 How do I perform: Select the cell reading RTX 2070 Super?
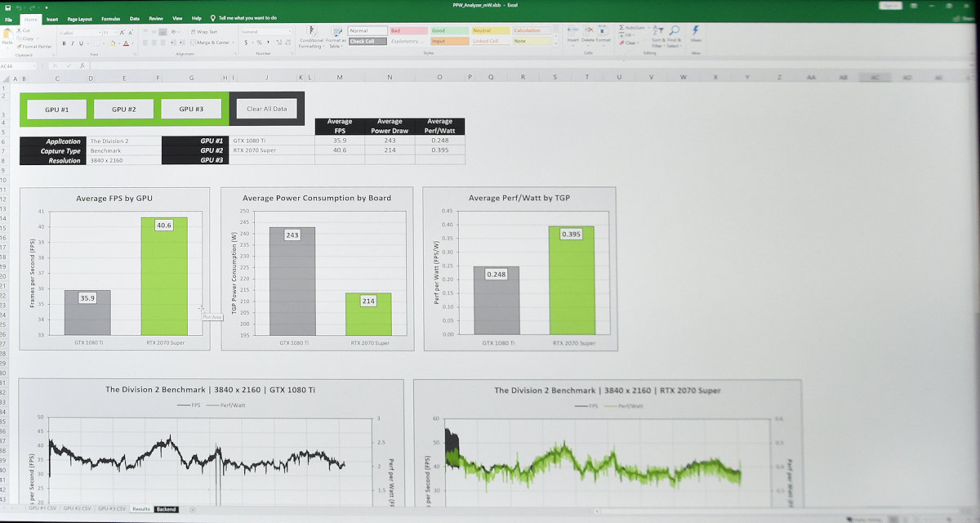(x=271, y=150)
